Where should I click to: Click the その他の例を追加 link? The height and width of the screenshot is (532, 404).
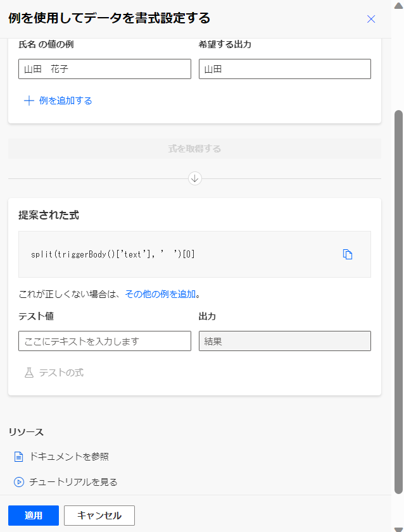click(160, 294)
